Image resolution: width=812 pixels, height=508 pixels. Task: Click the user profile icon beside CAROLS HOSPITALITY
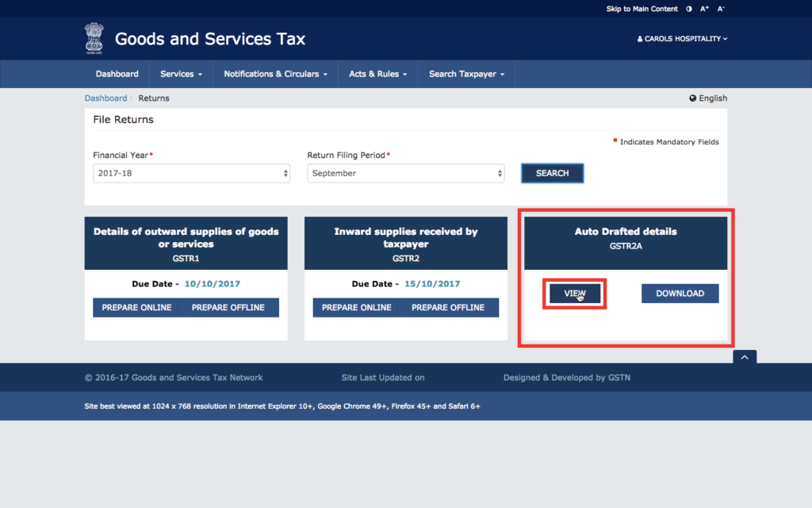click(x=640, y=38)
